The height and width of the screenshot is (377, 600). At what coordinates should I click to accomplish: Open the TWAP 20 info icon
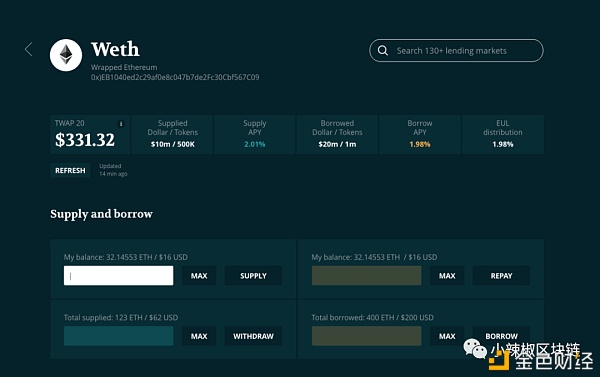tap(121, 124)
